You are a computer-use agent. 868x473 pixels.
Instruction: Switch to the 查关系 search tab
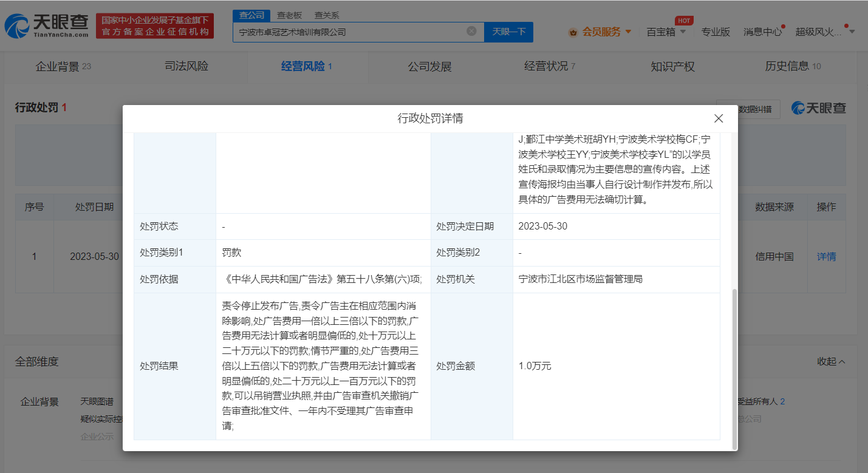click(327, 15)
